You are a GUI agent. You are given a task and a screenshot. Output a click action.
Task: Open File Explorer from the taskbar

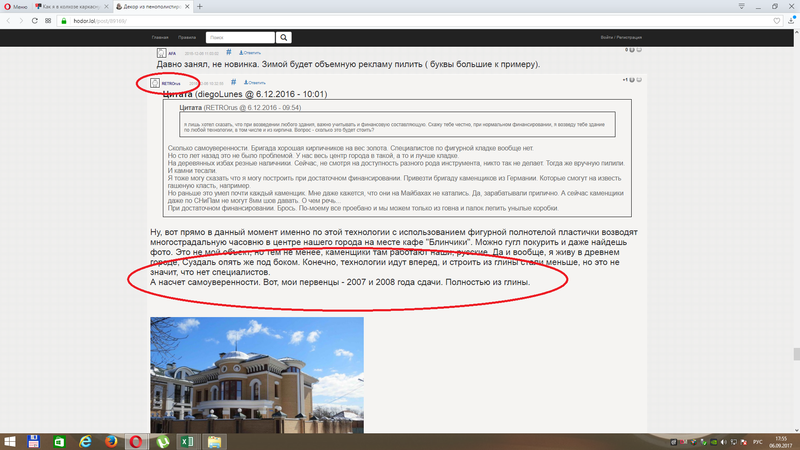(x=214, y=441)
